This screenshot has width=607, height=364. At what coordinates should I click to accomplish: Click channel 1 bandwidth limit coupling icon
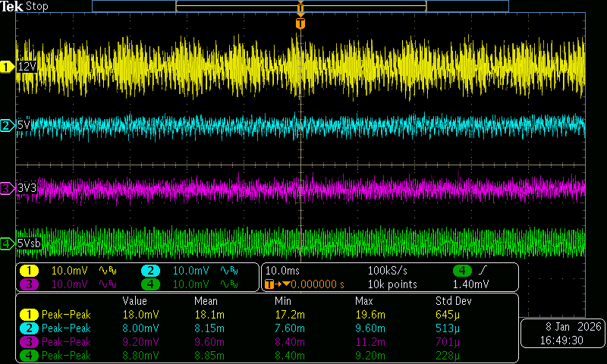point(108,271)
